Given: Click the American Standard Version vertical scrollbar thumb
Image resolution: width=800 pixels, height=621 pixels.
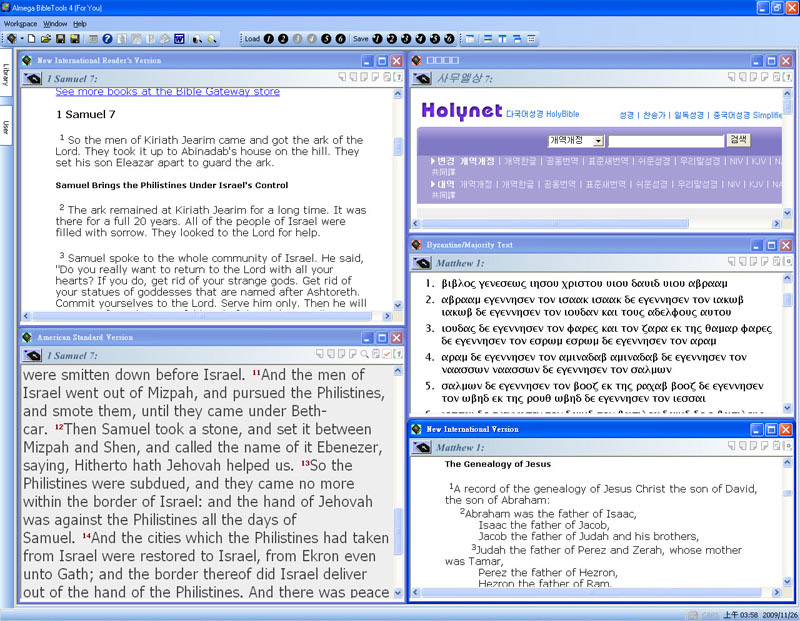Looking at the screenshot, I should (x=398, y=532).
